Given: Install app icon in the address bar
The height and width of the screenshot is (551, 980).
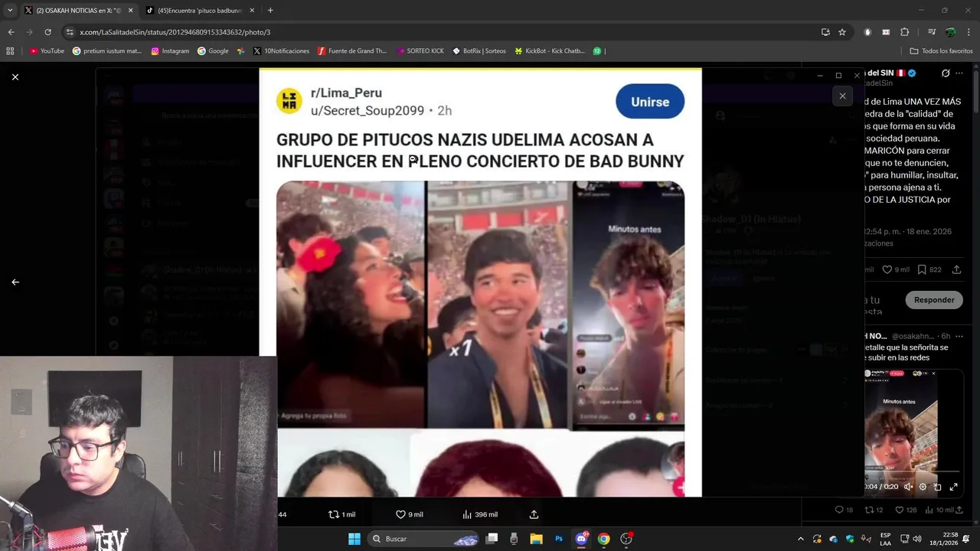Looking at the screenshot, I should tap(825, 32).
